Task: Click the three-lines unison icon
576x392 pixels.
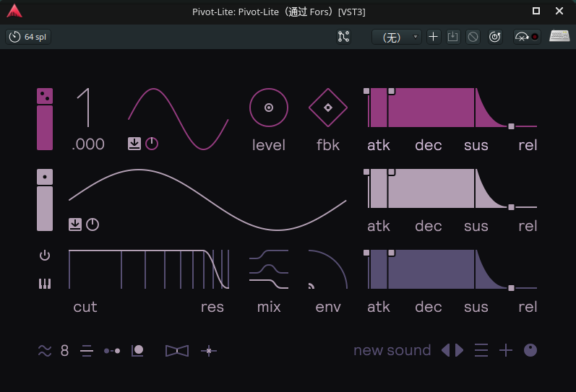Action: [x=87, y=351]
